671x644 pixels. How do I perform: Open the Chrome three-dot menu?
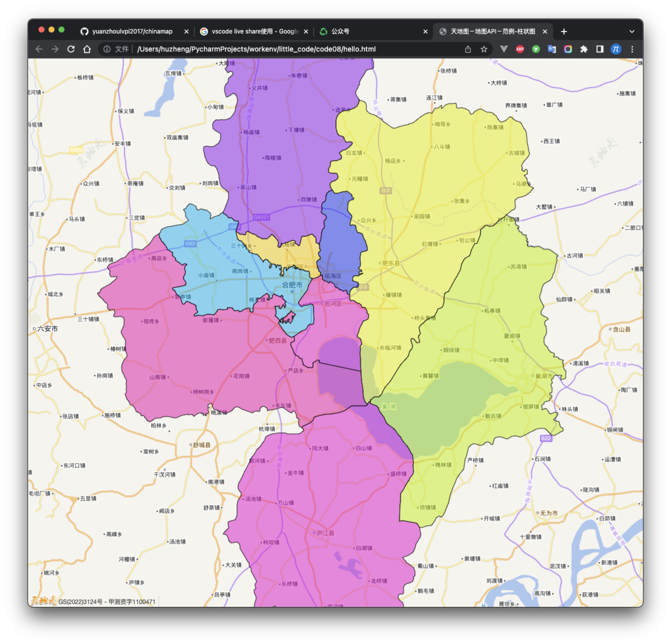point(632,49)
